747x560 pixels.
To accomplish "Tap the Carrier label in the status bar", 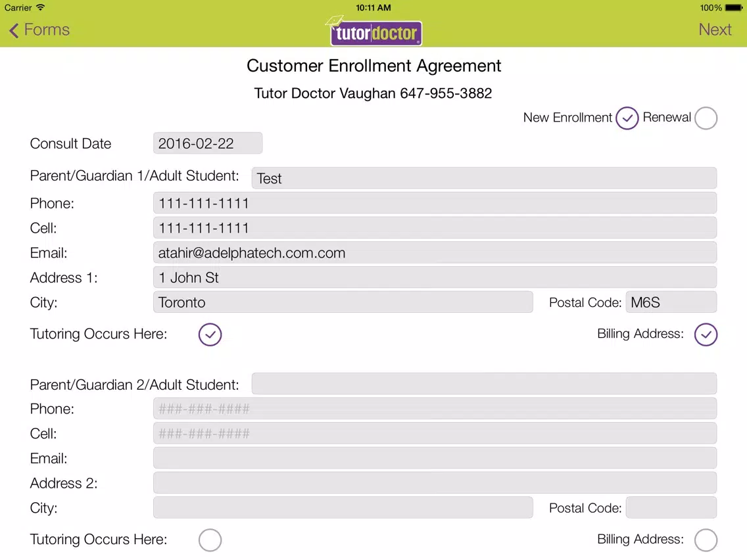I will pos(18,8).
